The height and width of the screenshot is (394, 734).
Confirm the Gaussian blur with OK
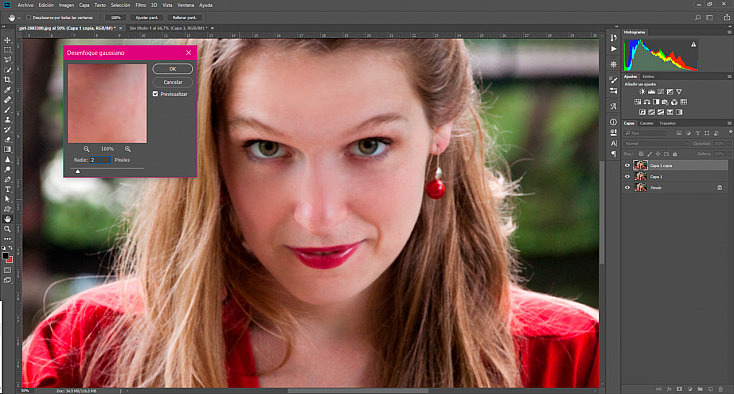coord(173,69)
